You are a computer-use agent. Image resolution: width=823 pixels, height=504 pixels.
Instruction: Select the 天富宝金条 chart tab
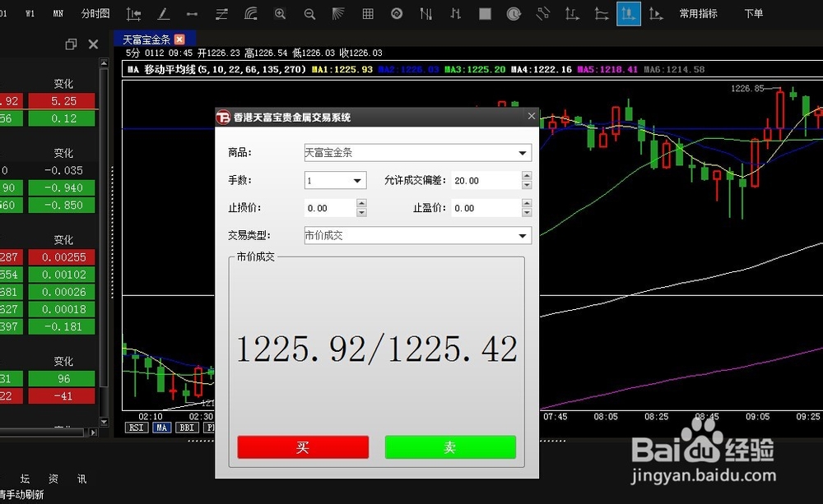click(x=146, y=39)
